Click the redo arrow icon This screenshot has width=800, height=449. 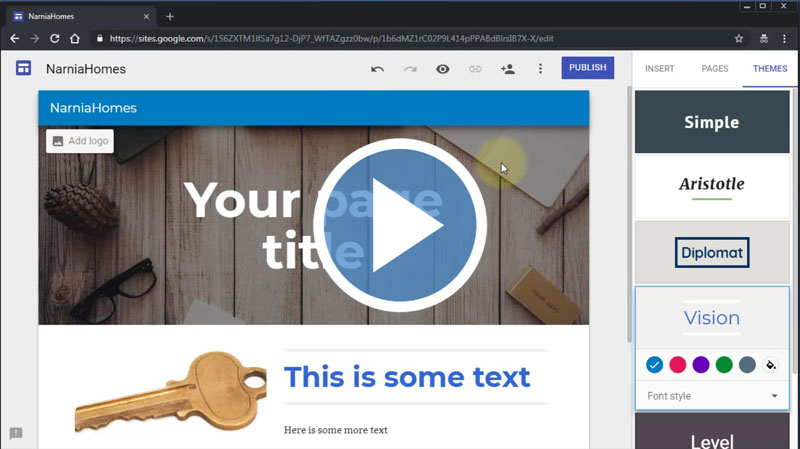coord(410,69)
